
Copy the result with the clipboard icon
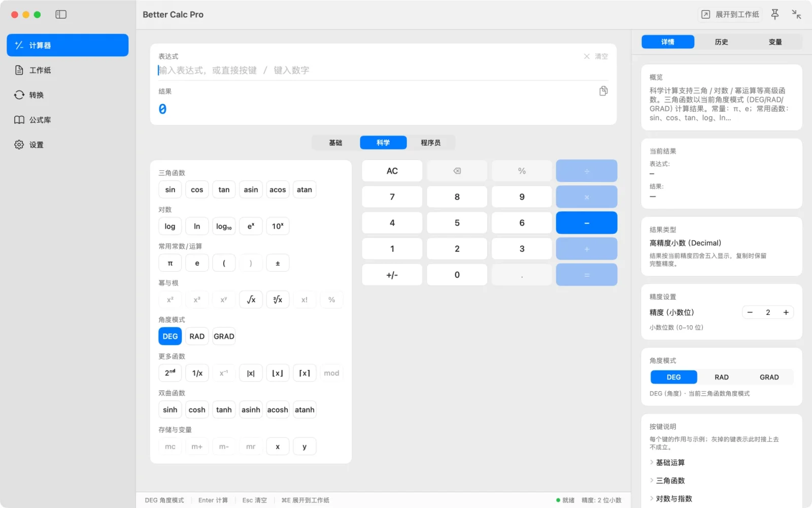click(603, 91)
